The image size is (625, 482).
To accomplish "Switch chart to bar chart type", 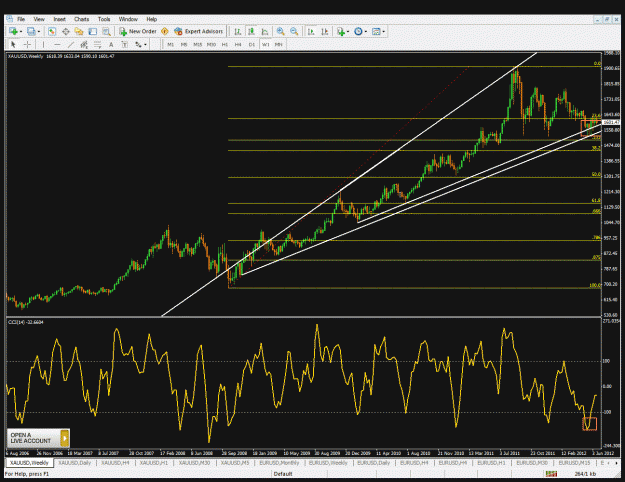I will tap(238, 31).
